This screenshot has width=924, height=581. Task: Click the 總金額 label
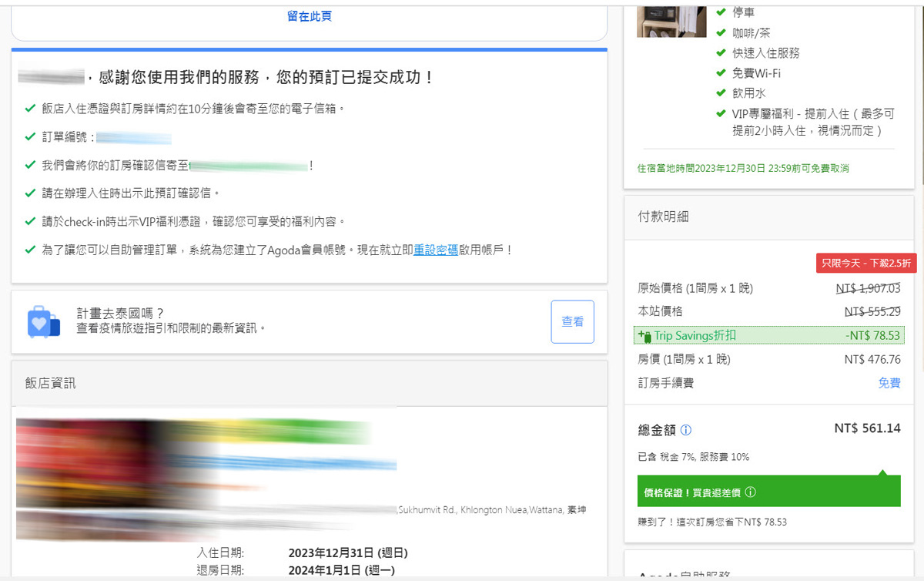tap(657, 430)
